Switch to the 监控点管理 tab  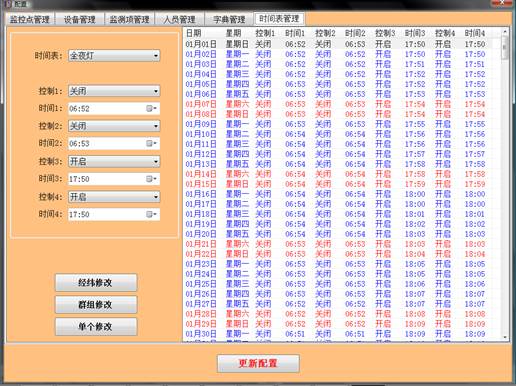point(30,19)
